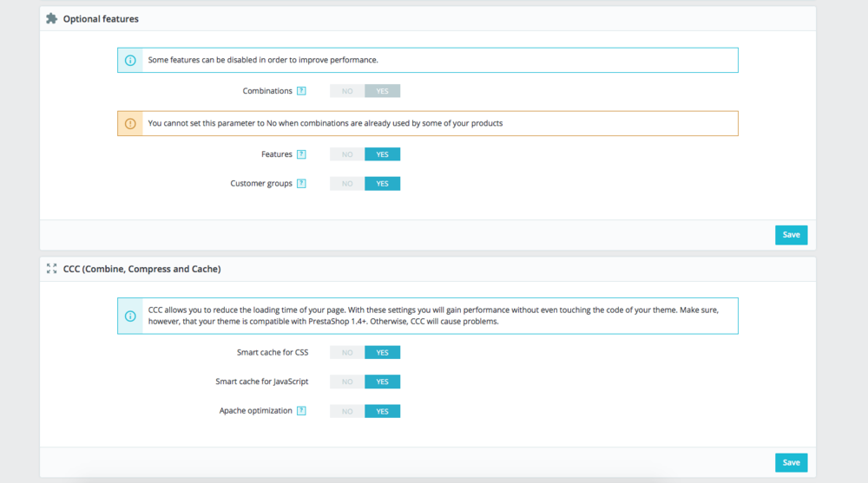The width and height of the screenshot is (868, 483).
Task: Click the orange warning icon in combinations alert
Action: coord(130,123)
